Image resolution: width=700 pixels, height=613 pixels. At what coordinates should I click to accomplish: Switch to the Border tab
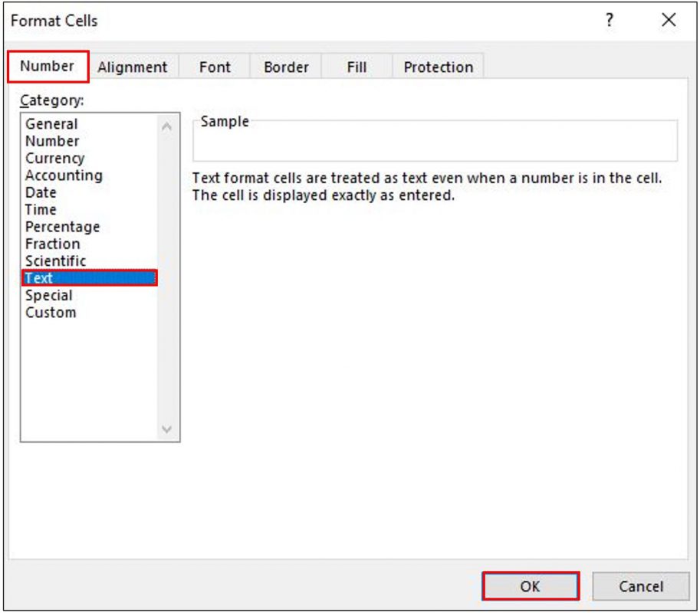tap(286, 67)
